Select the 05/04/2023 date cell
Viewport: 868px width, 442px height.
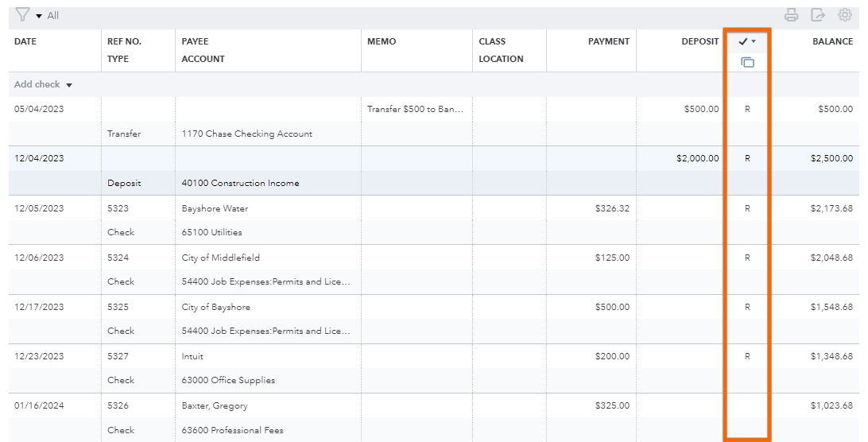click(x=39, y=109)
